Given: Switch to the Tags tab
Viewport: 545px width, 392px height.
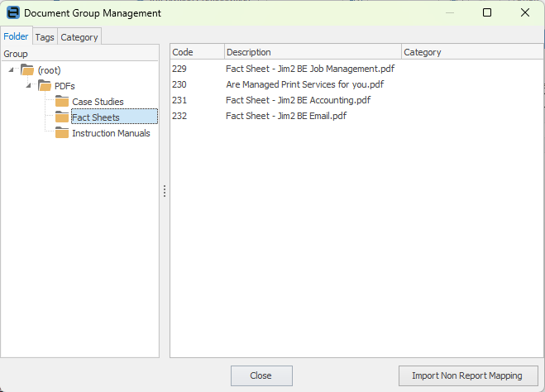Looking at the screenshot, I should coord(45,37).
